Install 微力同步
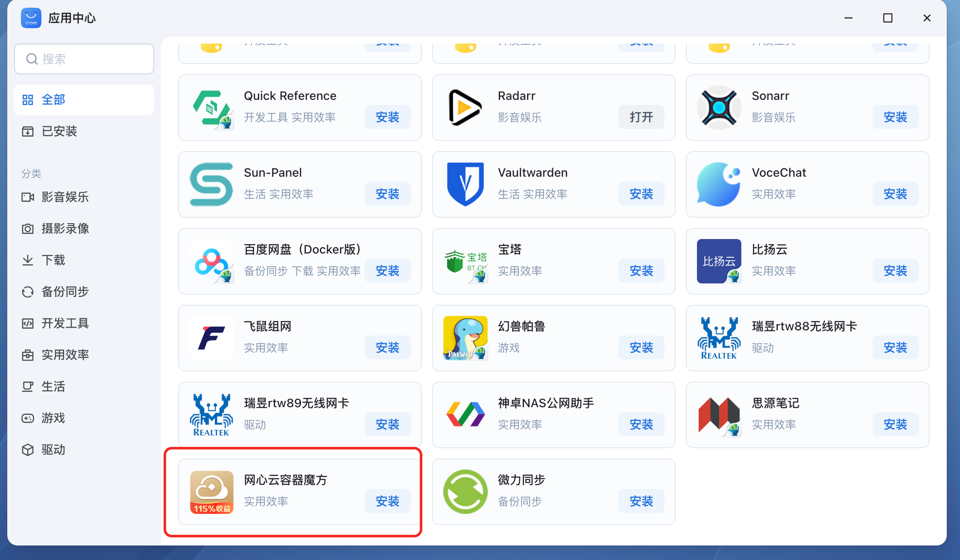The width and height of the screenshot is (960, 560). click(x=641, y=501)
